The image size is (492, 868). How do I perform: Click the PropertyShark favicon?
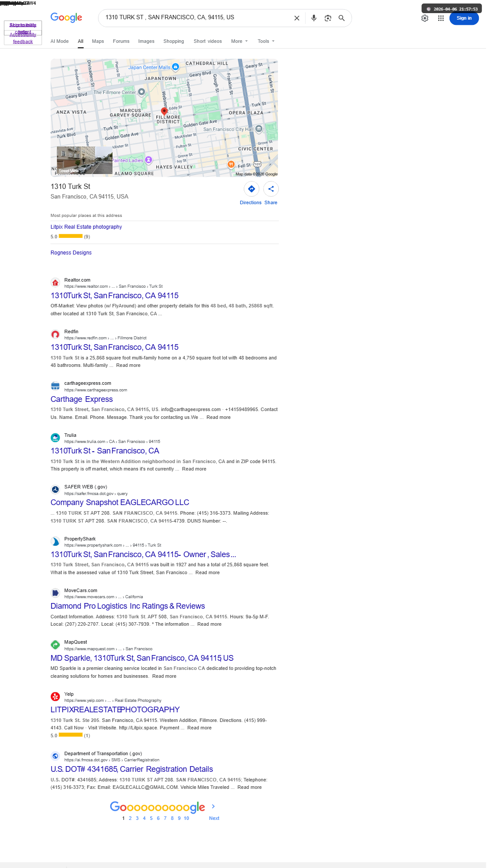55,541
